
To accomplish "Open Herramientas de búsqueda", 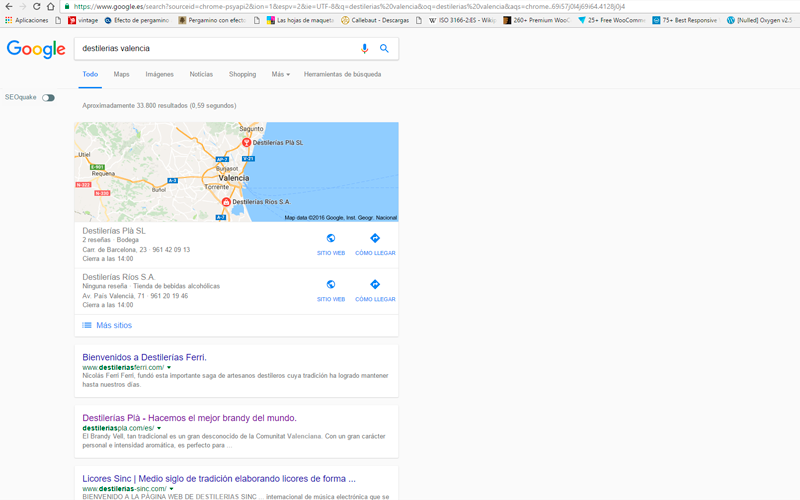I will pyautogui.click(x=342, y=74).
